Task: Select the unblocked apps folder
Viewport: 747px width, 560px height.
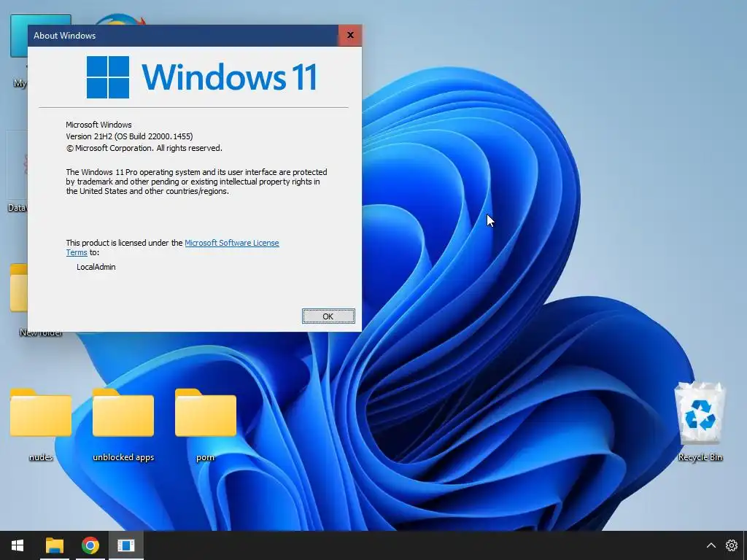Action: click(123, 425)
